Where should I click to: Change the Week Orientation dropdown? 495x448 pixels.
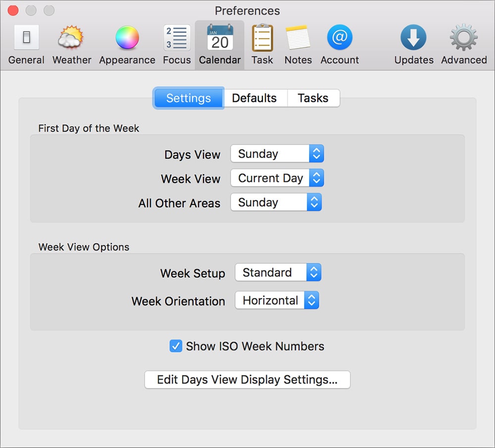[277, 300]
